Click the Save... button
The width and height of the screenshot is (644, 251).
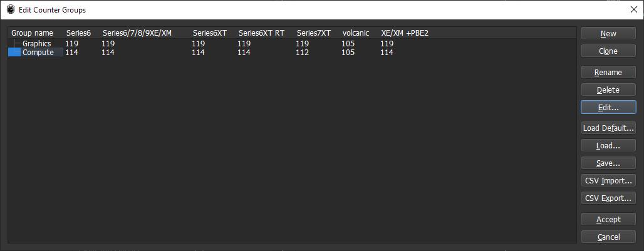tap(608, 163)
